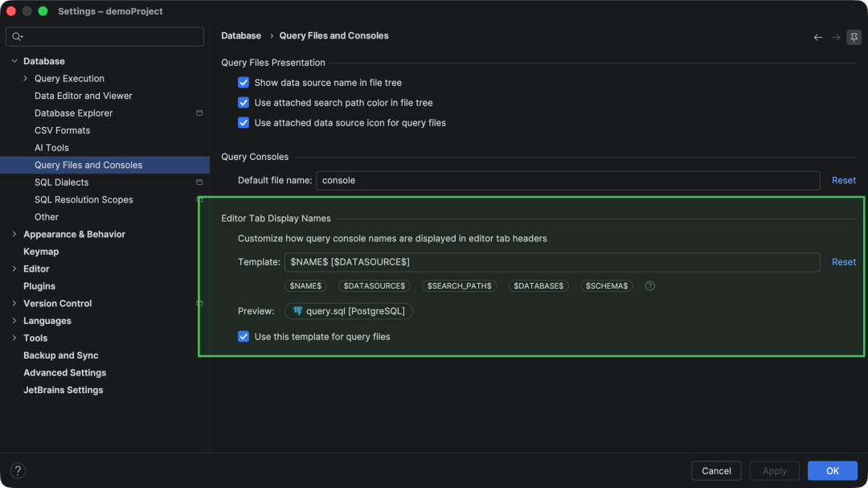Expand the Version Control node

(x=14, y=303)
